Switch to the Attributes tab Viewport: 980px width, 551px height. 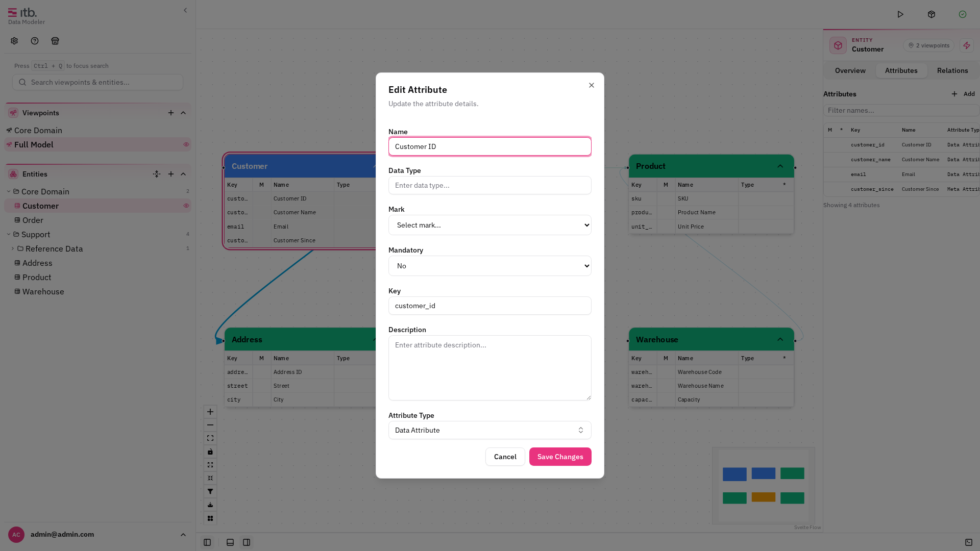coord(901,70)
